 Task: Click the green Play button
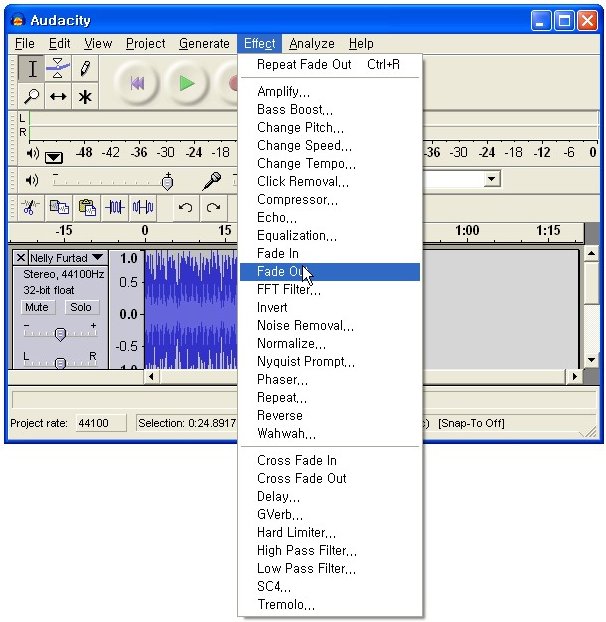tap(186, 83)
